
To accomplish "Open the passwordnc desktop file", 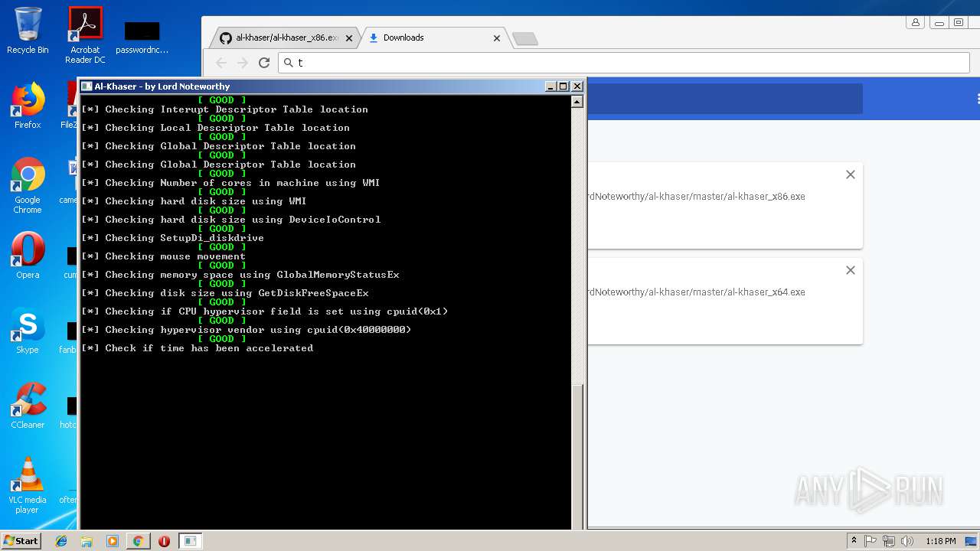I will tap(142, 37).
